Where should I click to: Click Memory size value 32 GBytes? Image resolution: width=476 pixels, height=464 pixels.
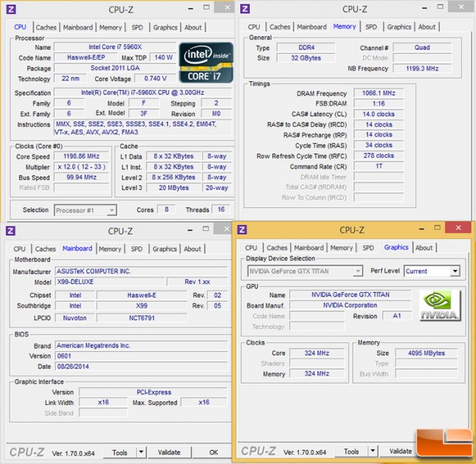[306, 58]
